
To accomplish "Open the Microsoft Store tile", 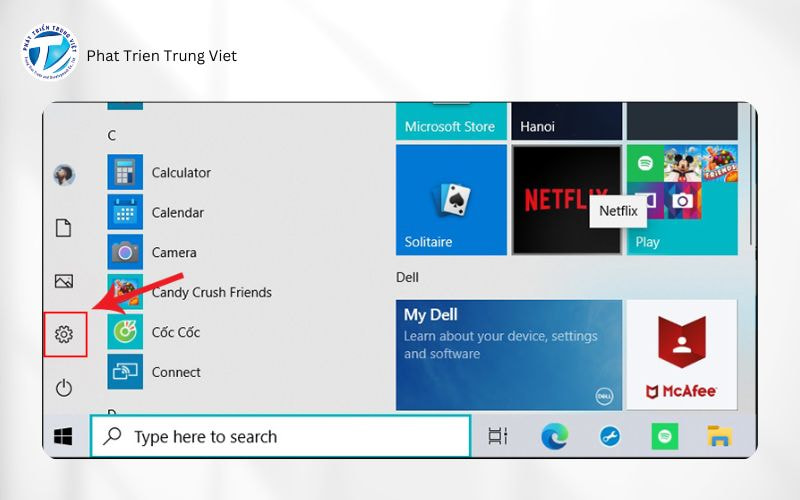I will pos(450,121).
